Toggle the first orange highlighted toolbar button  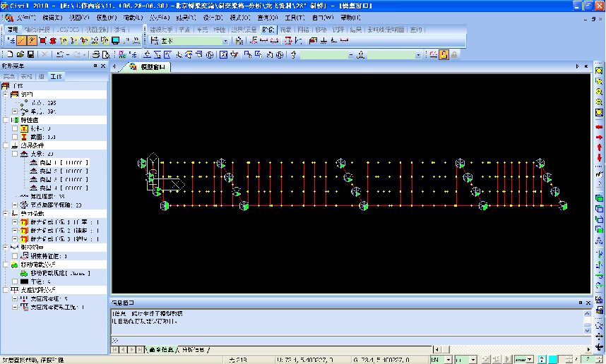tap(22, 40)
